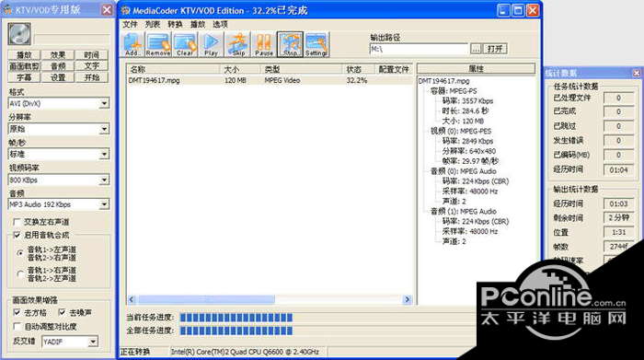The image size is (644, 360).
Task: Click the 类型 column header
Action: [x=302, y=69]
